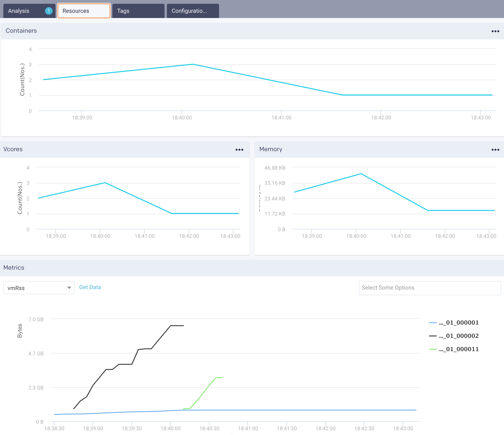Switch to the Tags tab
This screenshot has width=504, height=435.
click(138, 11)
